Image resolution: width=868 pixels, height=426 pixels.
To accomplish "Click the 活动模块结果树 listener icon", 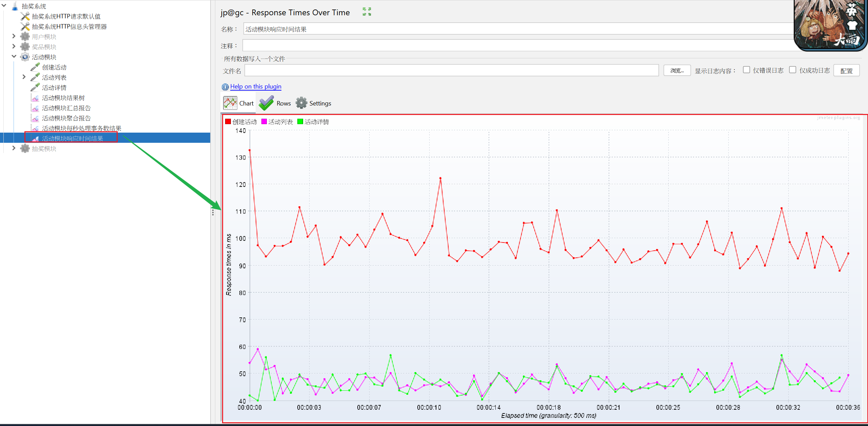I will pos(35,98).
